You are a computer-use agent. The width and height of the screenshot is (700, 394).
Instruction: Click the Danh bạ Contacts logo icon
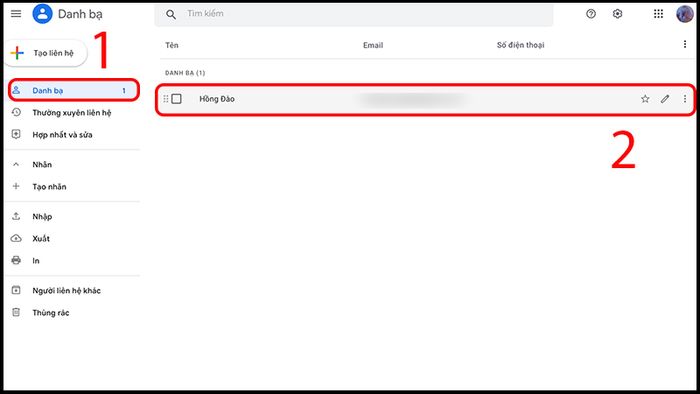click(x=42, y=14)
